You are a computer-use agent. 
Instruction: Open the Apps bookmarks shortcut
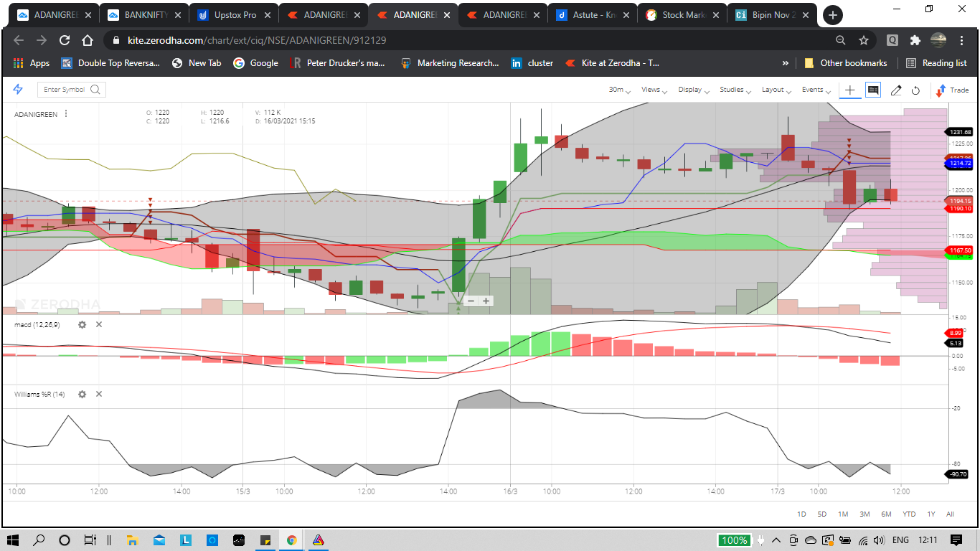point(32,63)
